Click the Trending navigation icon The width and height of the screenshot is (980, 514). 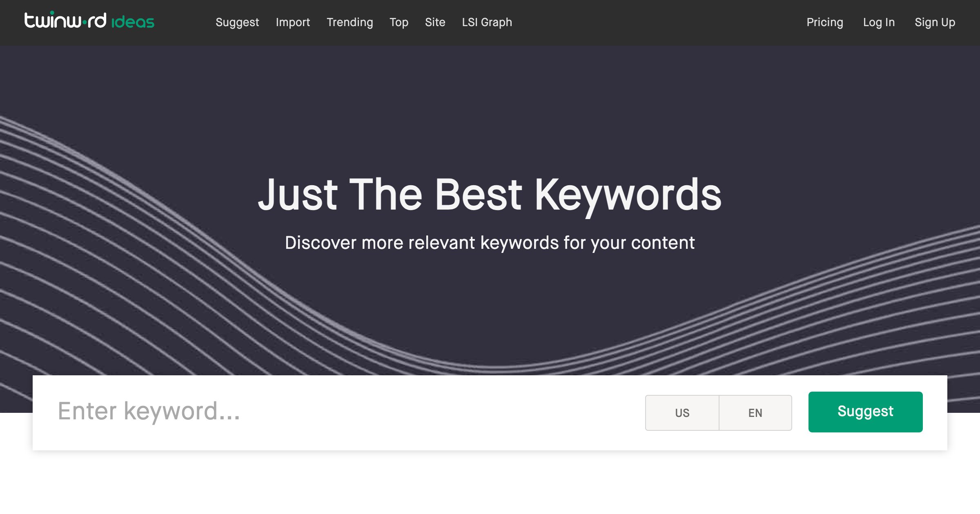click(350, 23)
